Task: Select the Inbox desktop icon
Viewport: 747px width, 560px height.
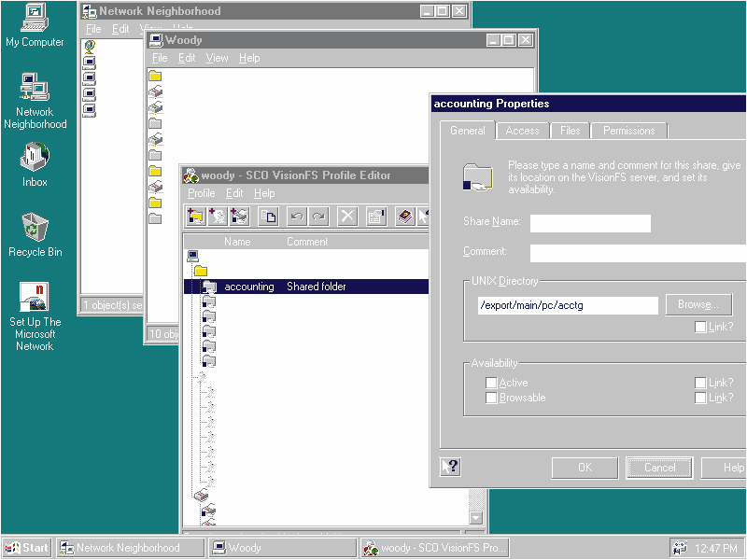Action: pos(35,164)
